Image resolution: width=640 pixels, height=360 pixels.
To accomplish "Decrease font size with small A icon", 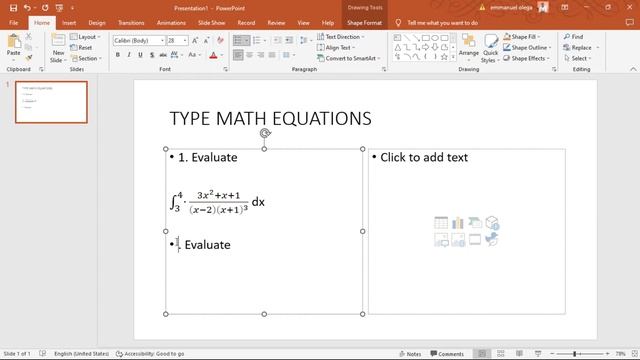I will [206, 40].
